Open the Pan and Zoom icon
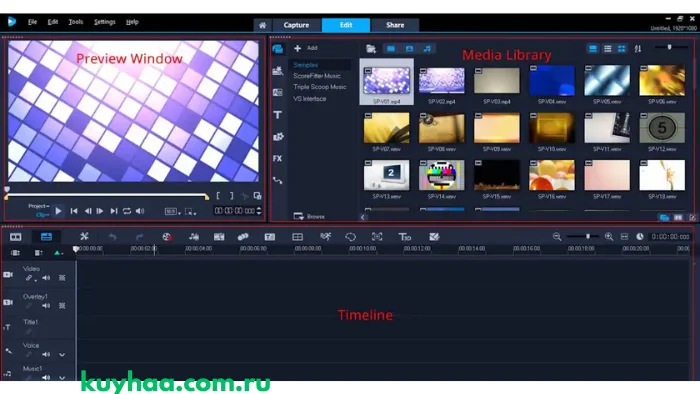The height and width of the screenshot is (394, 700). (377, 237)
